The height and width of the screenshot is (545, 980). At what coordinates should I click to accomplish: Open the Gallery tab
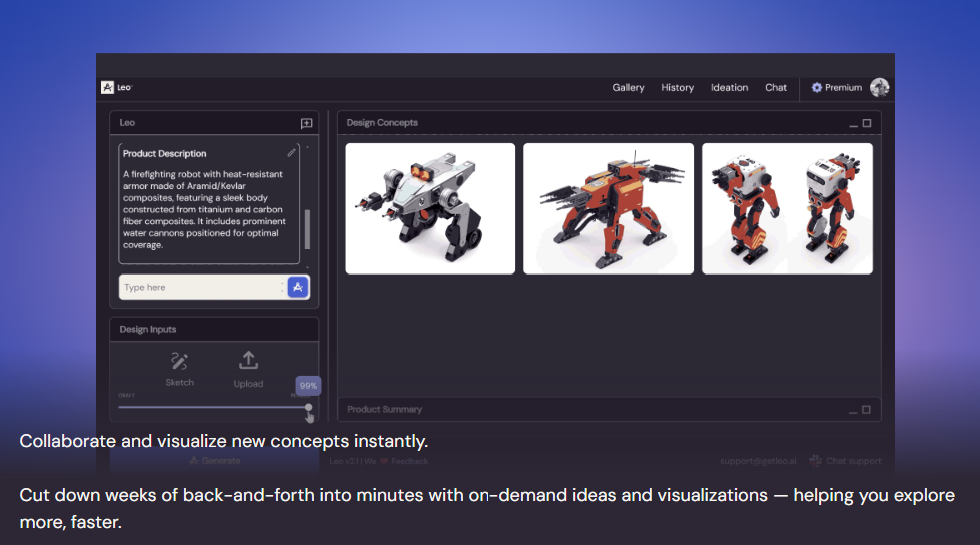[628, 88]
